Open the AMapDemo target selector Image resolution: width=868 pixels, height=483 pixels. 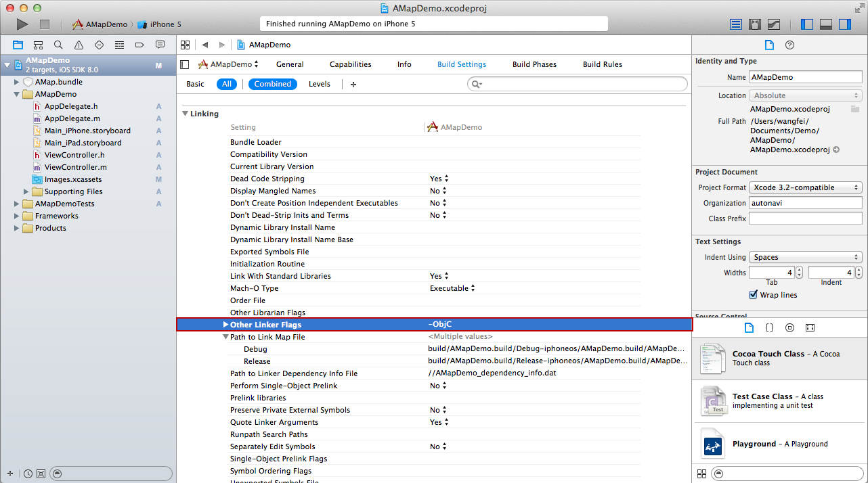[x=228, y=64]
